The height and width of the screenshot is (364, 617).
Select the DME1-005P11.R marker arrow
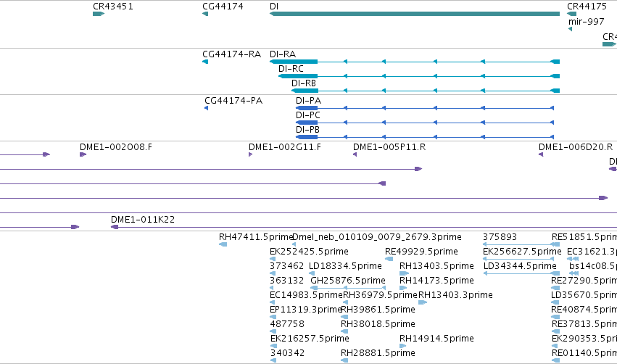click(355, 154)
